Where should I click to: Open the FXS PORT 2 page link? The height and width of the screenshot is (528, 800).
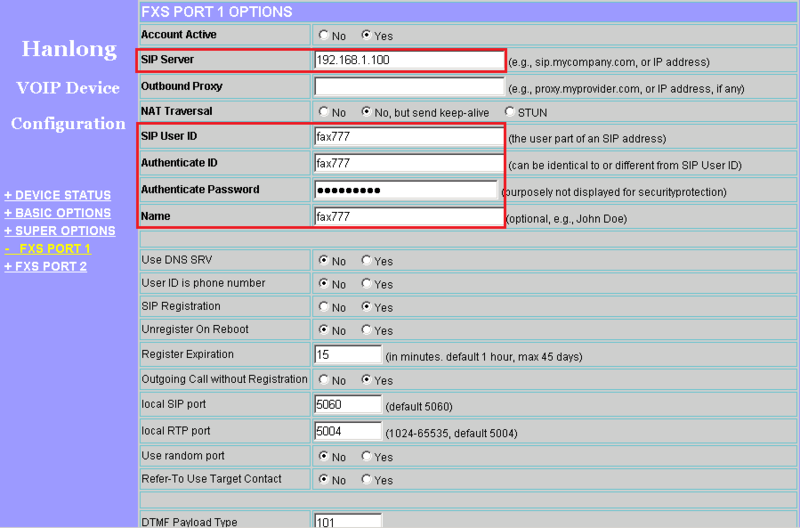coord(45,267)
